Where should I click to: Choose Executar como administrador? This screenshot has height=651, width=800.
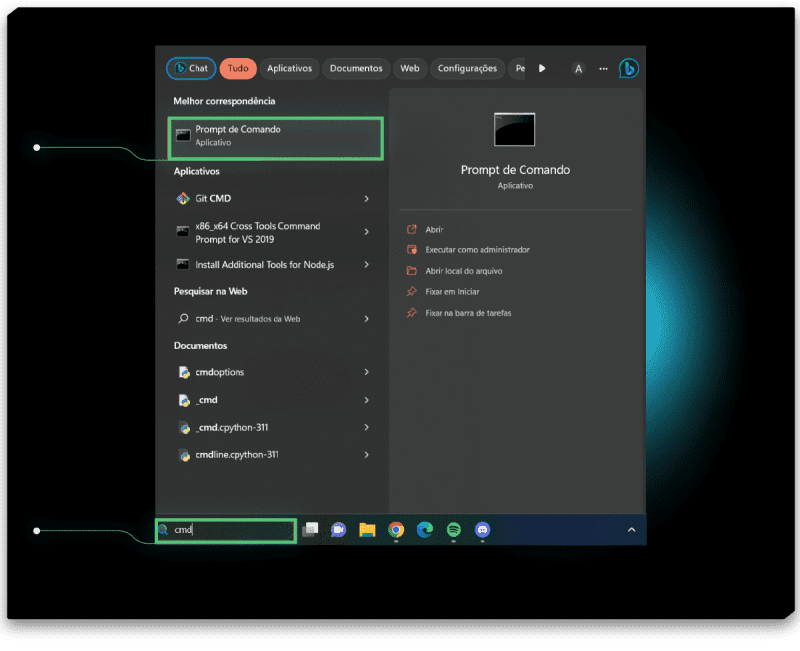coord(478,249)
